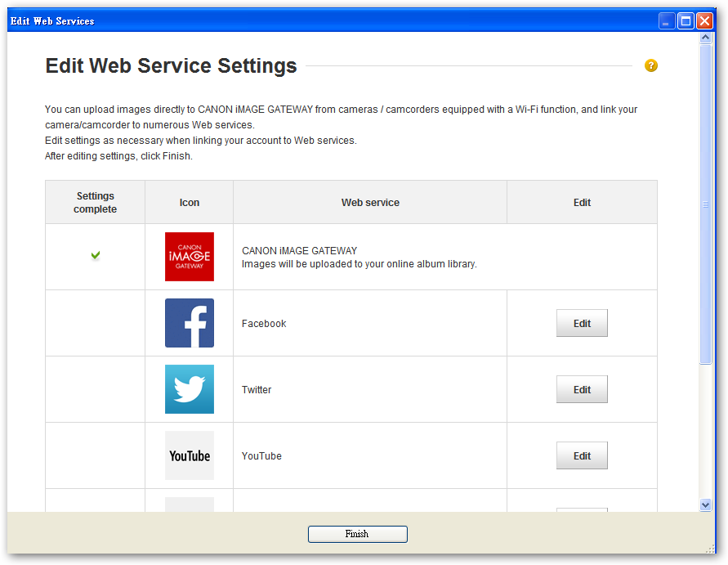Click the 'Edit Web Service Settings' heading
This screenshot has width=728, height=565.
pos(171,65)
